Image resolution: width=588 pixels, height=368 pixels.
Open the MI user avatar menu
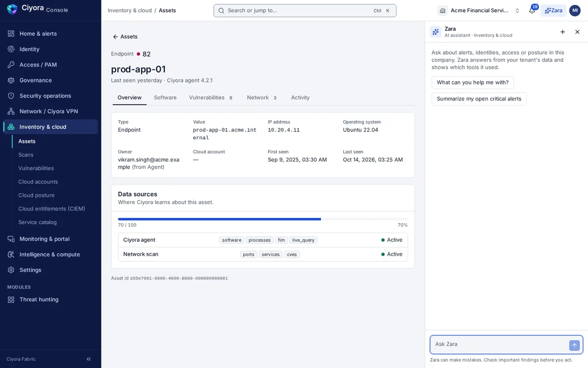pyautogui.click(x=575, y=10)
